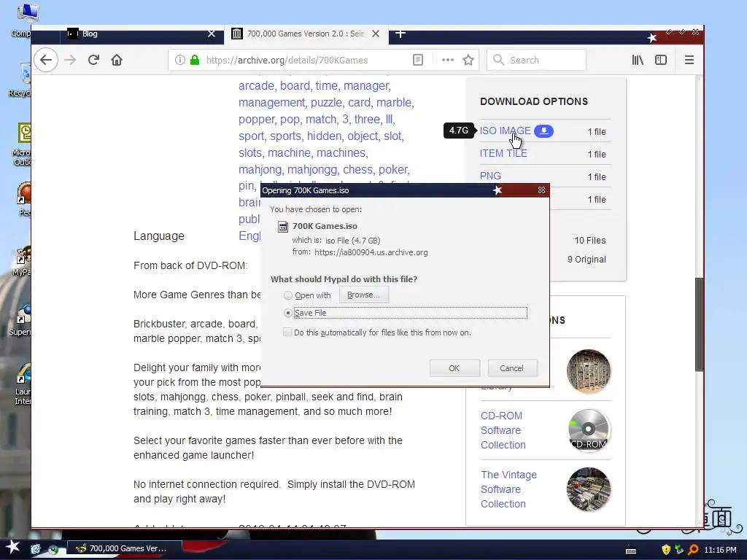This screenshot has width=747, height=560.
Task: Open the ITEM TILE download option
Action: point(503,153)
